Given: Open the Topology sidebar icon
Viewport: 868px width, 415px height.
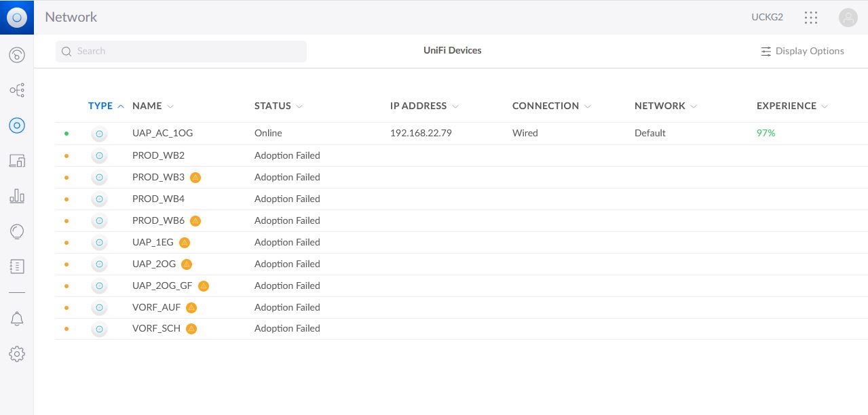Looking at the screenshot, I should tap(17, 90).
